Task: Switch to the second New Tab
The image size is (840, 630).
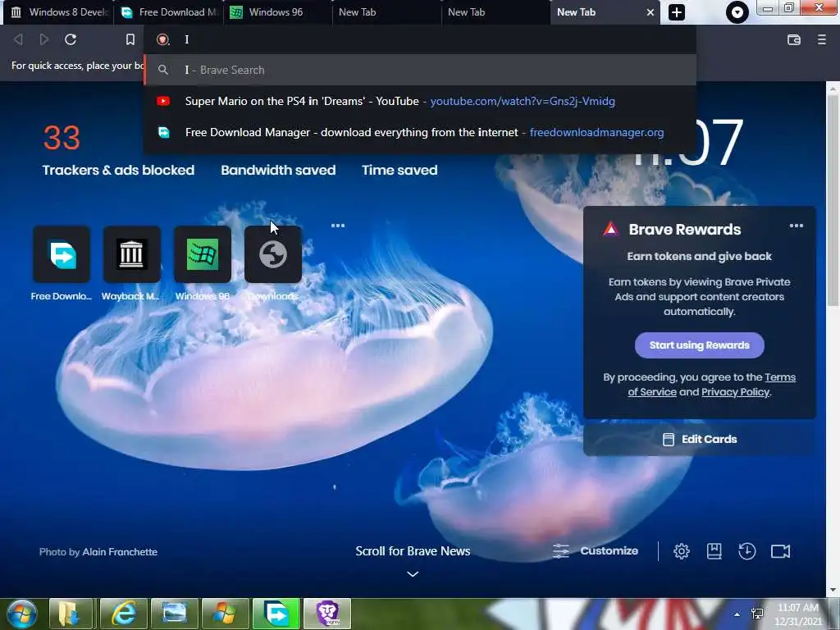Action: 496,12
